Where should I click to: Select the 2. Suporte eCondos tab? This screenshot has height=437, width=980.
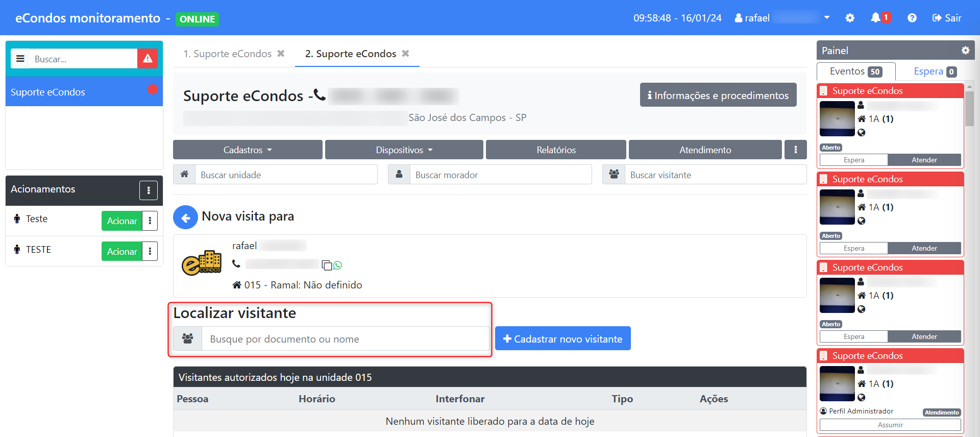(x=351, y=54)
